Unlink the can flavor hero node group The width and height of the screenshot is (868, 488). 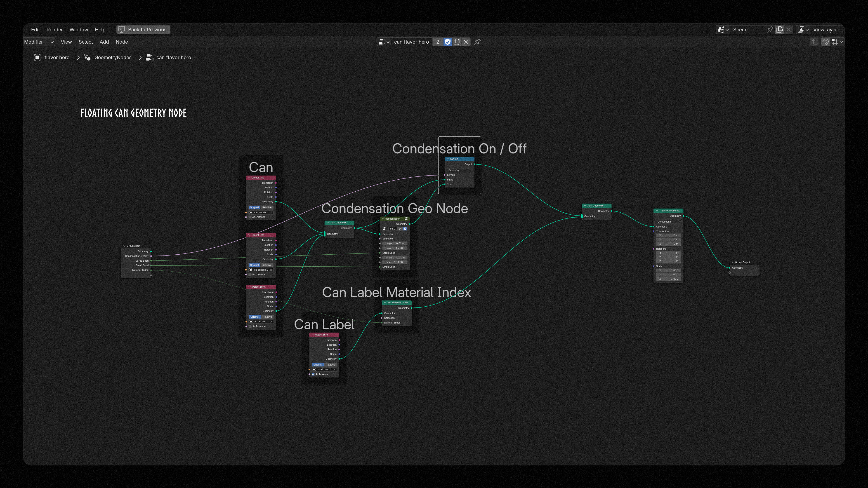tap(466, 42)
